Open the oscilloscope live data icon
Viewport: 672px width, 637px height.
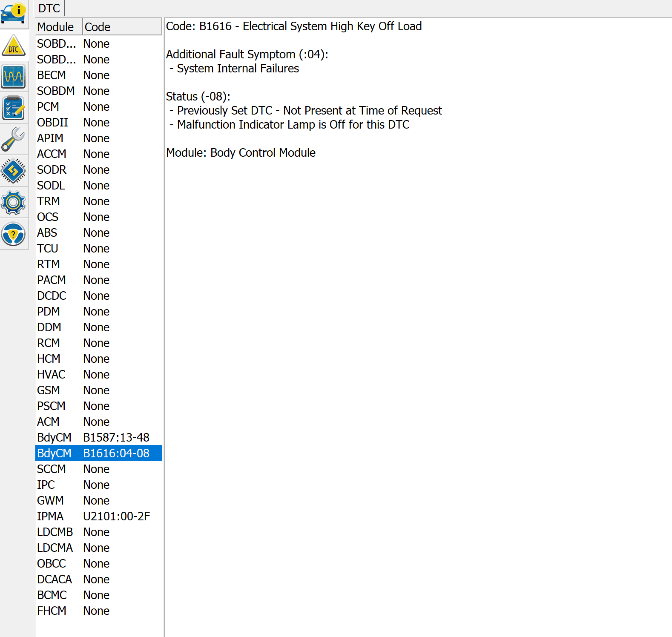tap(14, 77)
